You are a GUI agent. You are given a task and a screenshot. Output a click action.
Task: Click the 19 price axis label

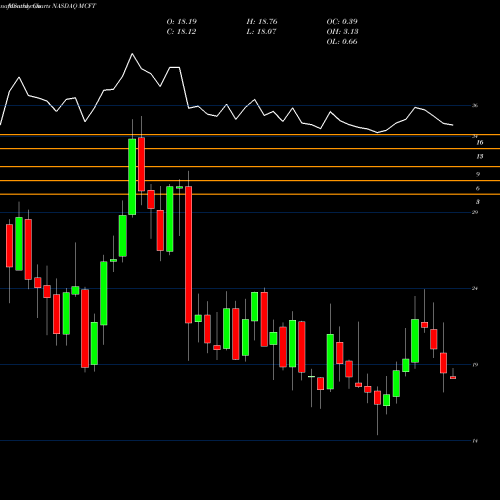click(x=475, y=365)
